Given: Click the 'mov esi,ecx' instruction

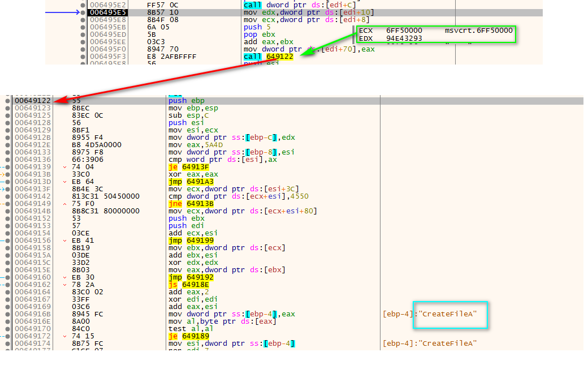Looking at the screenshot, I should [193, 130].
